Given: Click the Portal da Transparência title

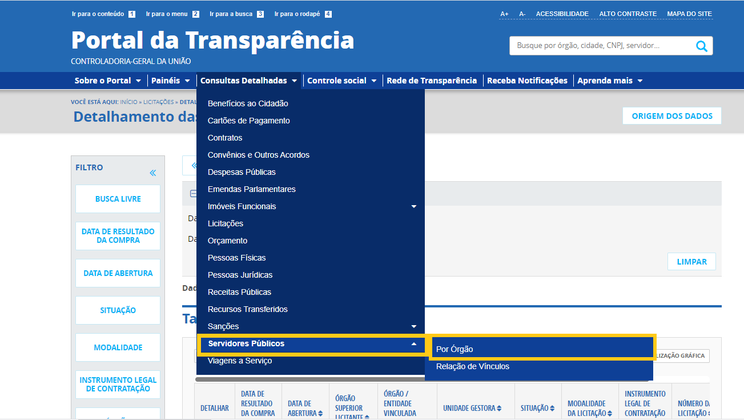Looking at the screenshot, I should [213, 40].
